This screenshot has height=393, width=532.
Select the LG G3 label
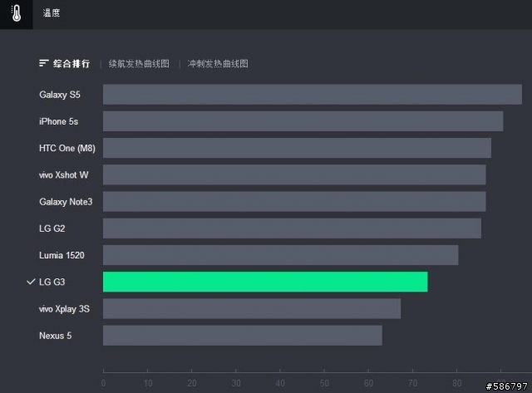click(52, 282)
